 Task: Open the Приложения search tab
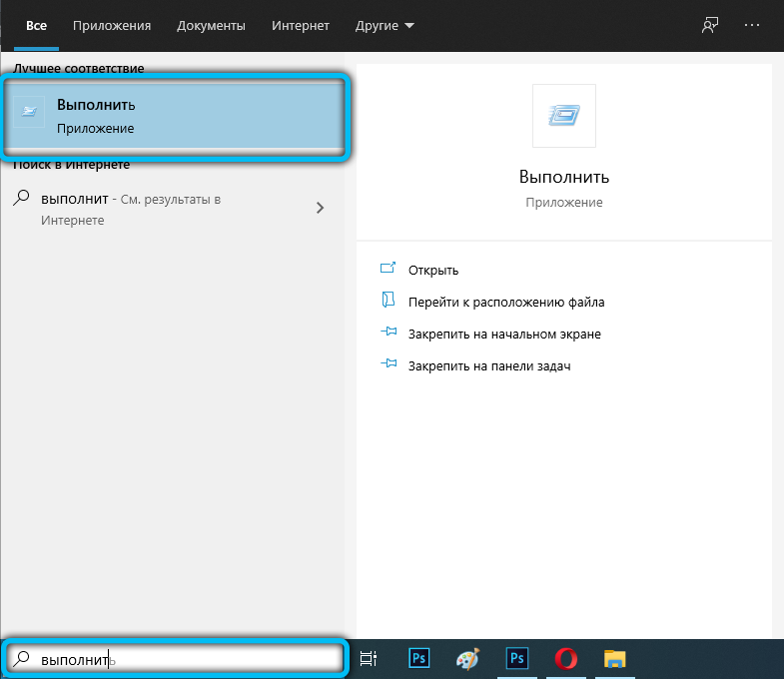(x=112, y=25)
